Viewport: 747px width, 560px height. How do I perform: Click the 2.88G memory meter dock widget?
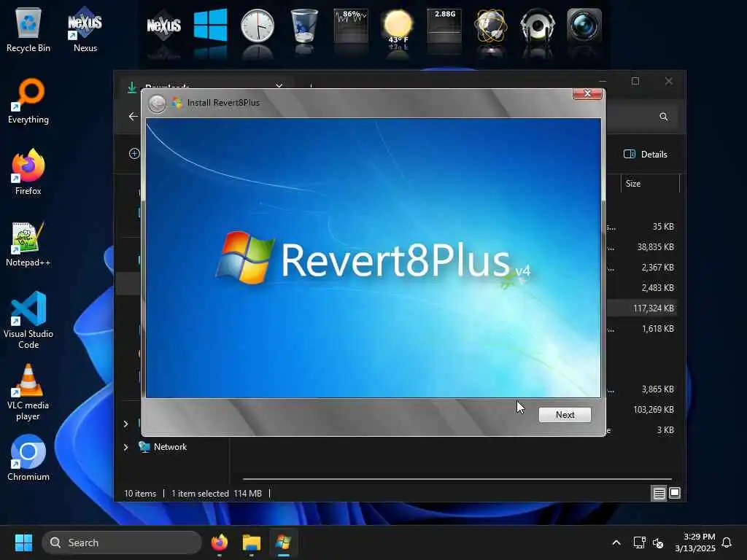point(444,26)
